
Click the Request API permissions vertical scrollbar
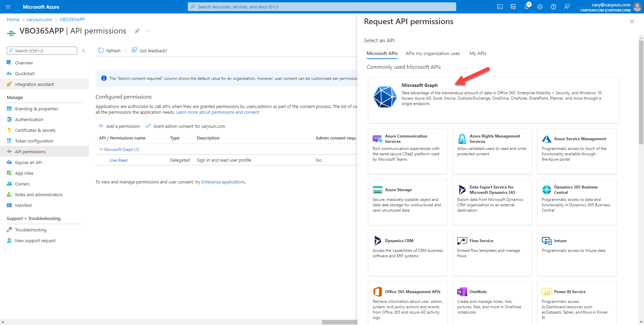click(x=641, y=92)
